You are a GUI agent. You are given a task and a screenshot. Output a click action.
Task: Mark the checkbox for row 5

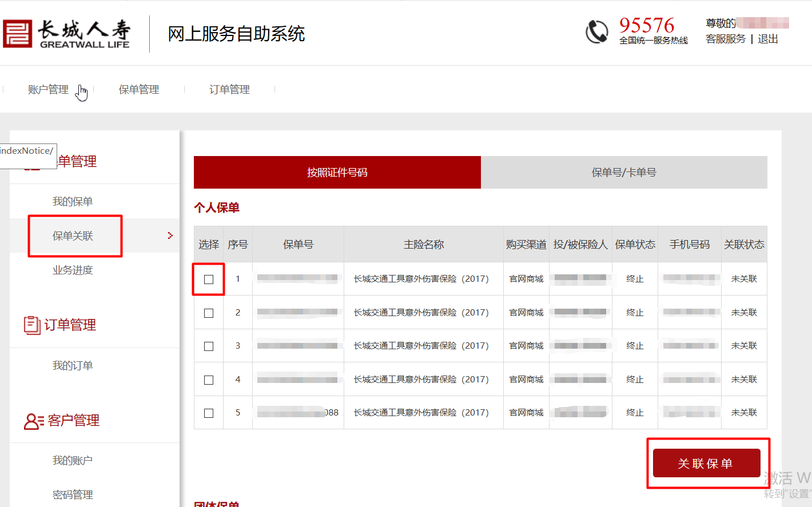(x=209, y=413)
